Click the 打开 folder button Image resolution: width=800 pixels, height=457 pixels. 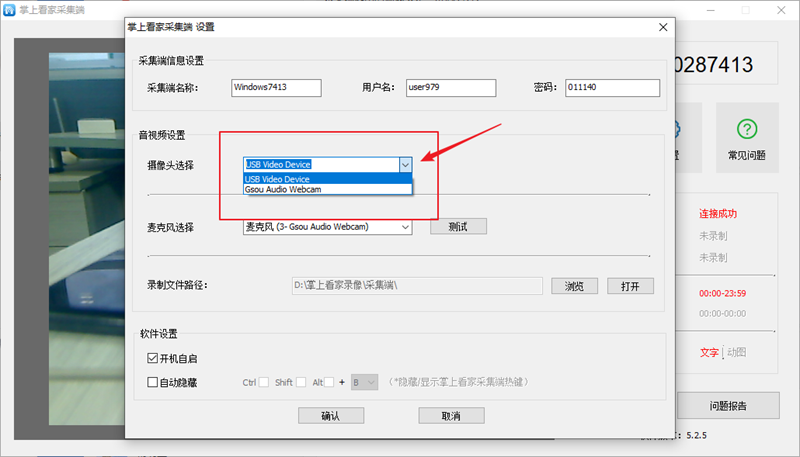click(630, 286)
